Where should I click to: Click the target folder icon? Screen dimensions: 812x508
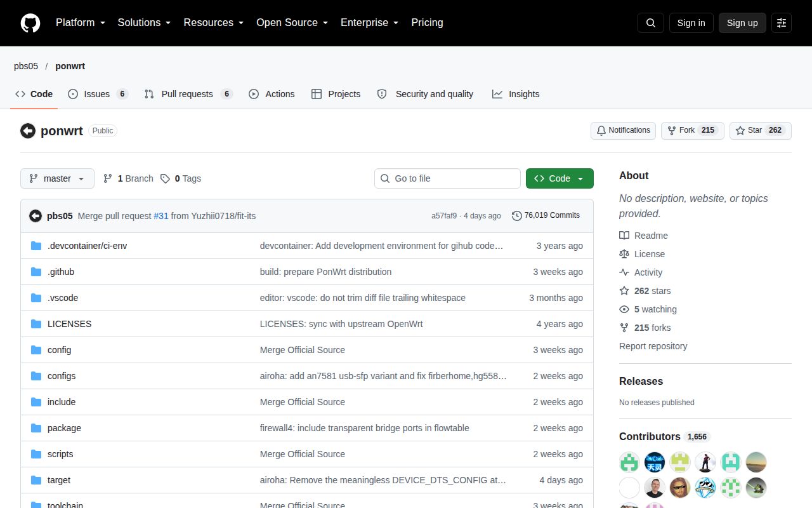pyautogui.click(x=36, y=480)
